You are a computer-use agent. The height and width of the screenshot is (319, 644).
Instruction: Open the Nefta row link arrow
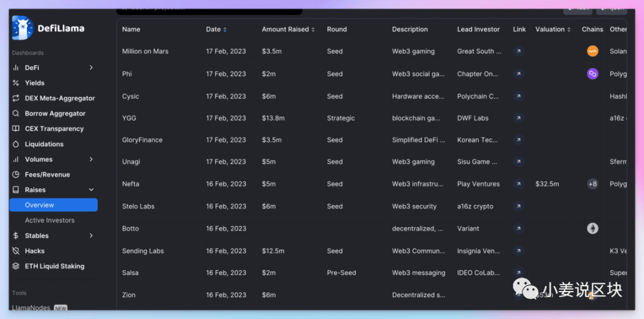[519, 184]
